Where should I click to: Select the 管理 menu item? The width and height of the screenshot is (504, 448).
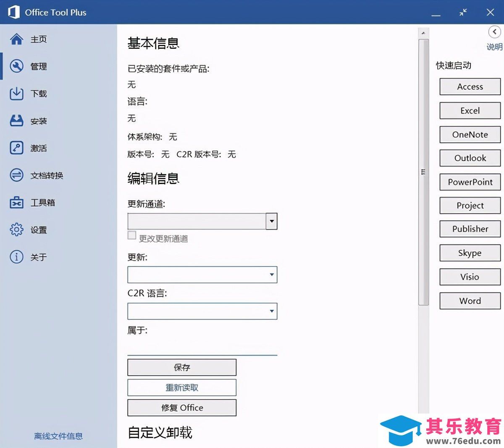[x=39, y=66]
